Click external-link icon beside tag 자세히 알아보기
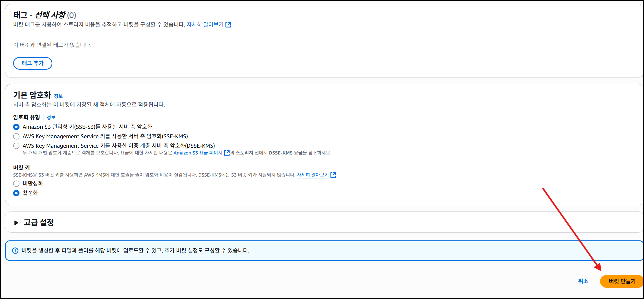Viewport: 644px width, 299px height. 228,25
